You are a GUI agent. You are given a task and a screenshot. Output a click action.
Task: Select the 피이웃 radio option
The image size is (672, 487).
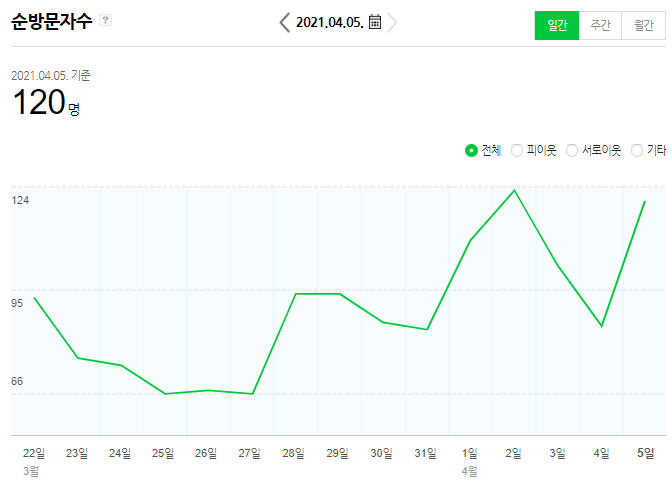(x=517, y=150)
